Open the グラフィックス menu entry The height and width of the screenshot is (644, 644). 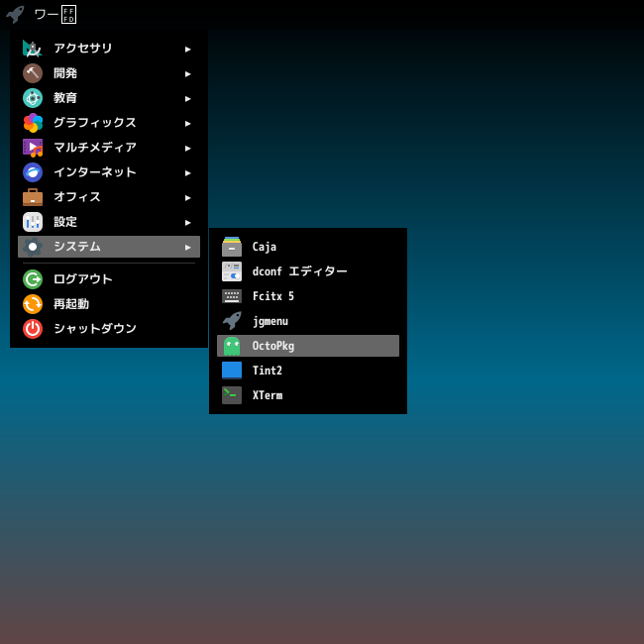pos(109,123)
